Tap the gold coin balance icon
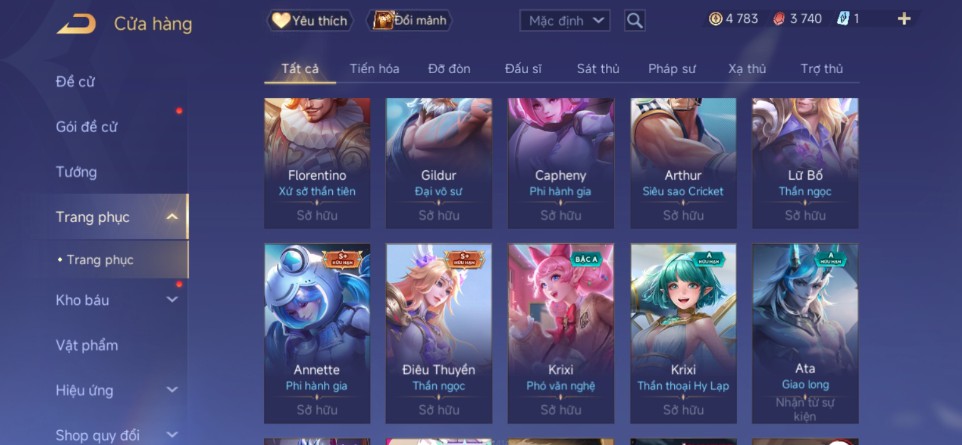 [x=715, y=19]
